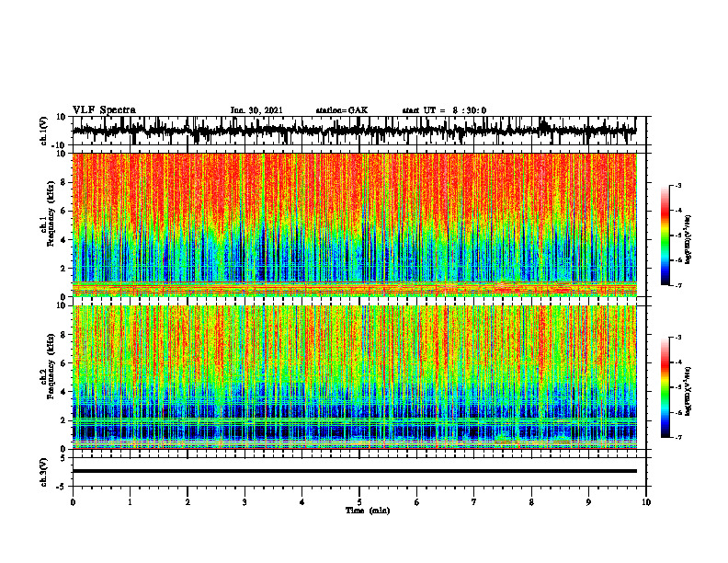
Task: Click the '-7' value on the ch.2 colorbar
Action: pyautogui.click(x=677, y=438)
